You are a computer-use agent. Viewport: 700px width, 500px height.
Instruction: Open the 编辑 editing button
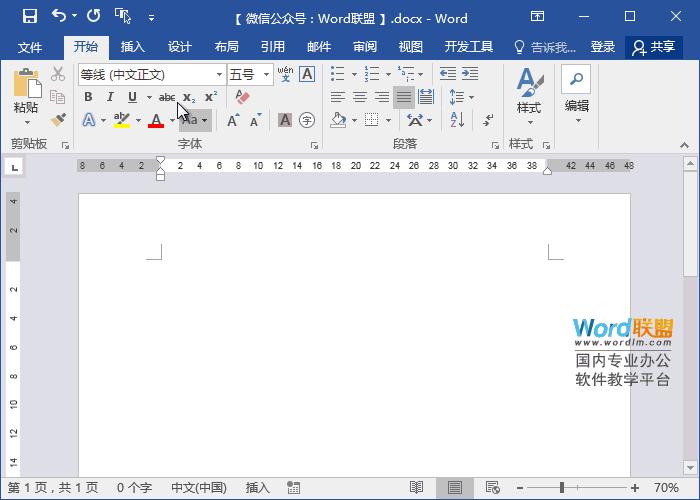576,95
